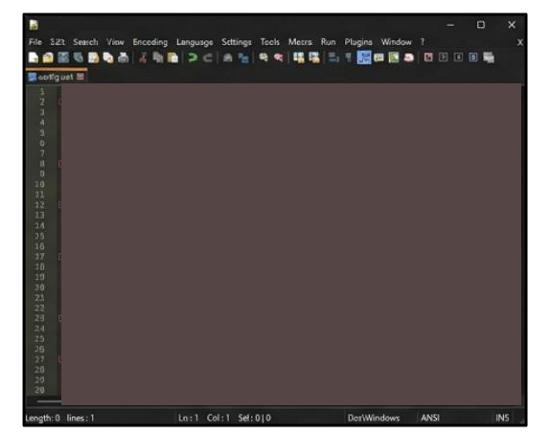This screenshot has height=434, width=550.
Task: Create a new file with toolbar icon
Action: click(33, 58)
